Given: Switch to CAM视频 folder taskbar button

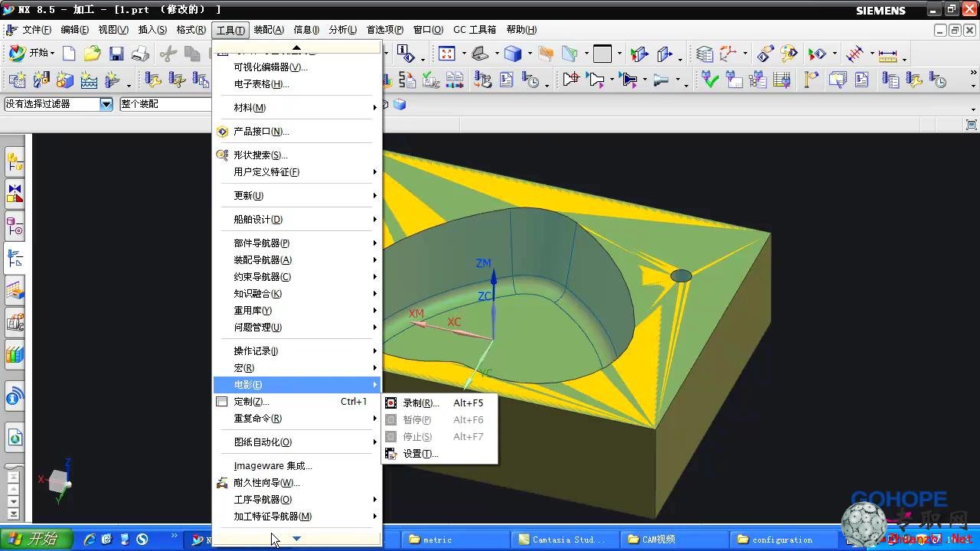Looking at the screenshot, I should pos(673,540).
